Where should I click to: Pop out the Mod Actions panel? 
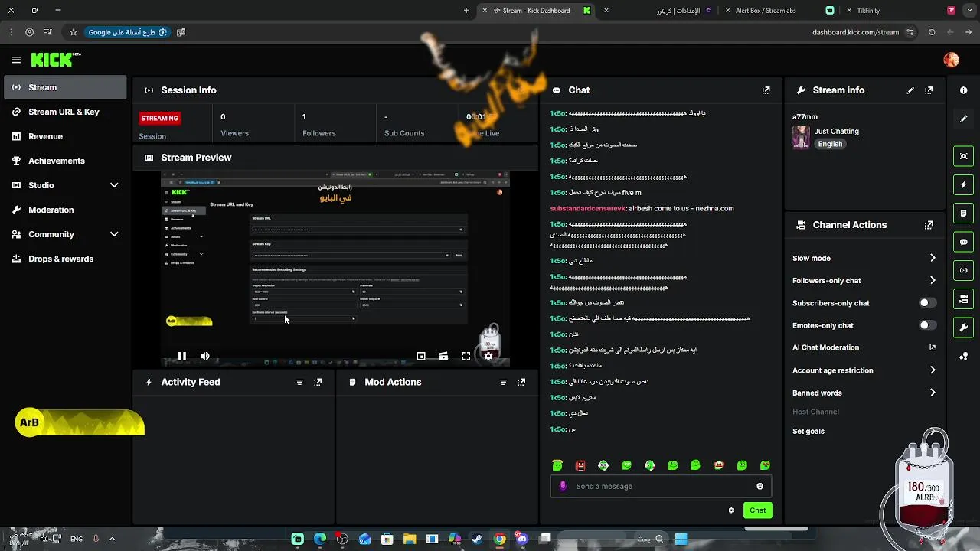click(x=521, y=382)
